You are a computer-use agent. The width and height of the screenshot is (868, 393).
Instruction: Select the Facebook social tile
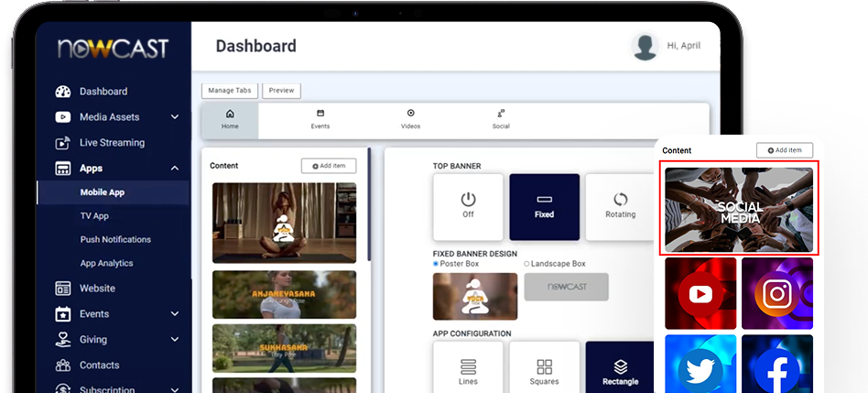pos(776,364)
